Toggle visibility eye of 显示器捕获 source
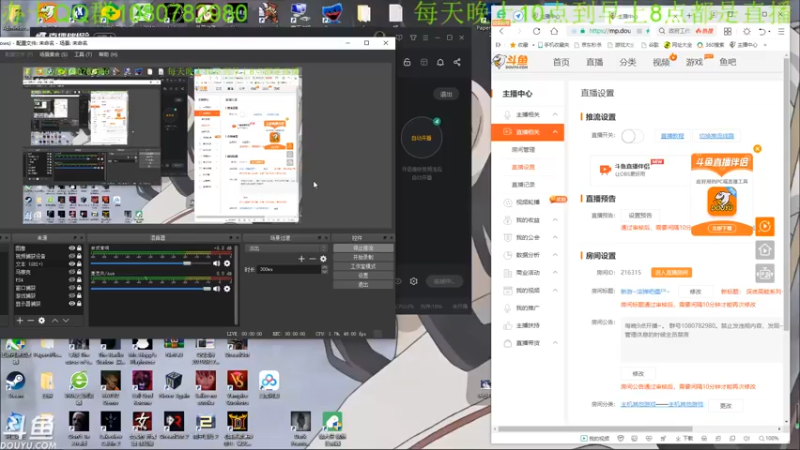 [71, 304]
